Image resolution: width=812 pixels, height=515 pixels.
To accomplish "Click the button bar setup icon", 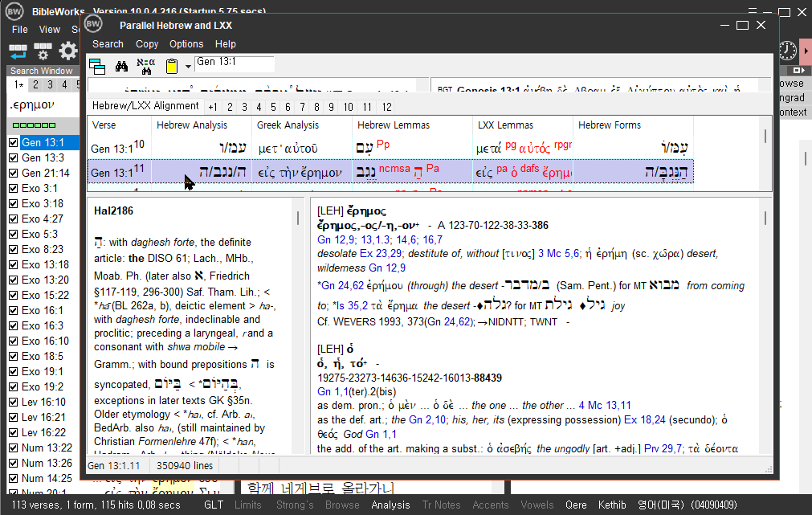I will tap(43, 51).
